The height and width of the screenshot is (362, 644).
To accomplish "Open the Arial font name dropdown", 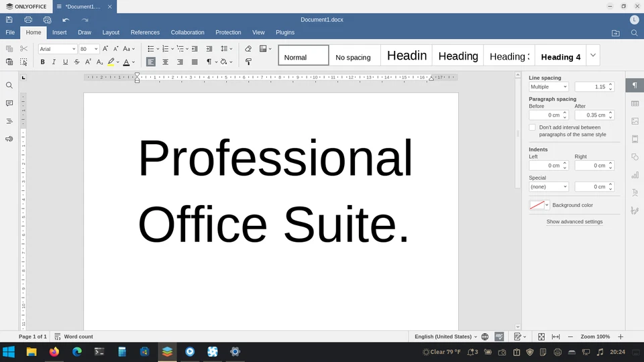I will pyautogui.click(x=74, y=49).
